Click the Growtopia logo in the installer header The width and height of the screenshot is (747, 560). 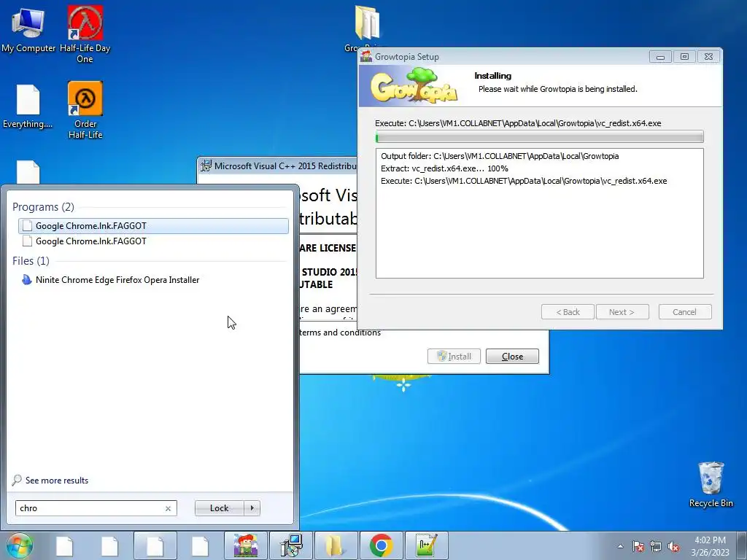414,85
